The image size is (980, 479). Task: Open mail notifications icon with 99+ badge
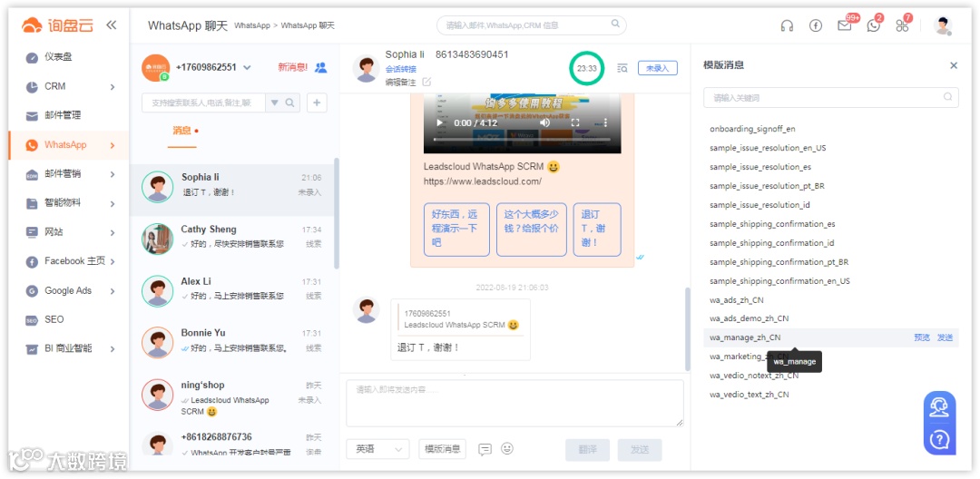pos(845,25)
